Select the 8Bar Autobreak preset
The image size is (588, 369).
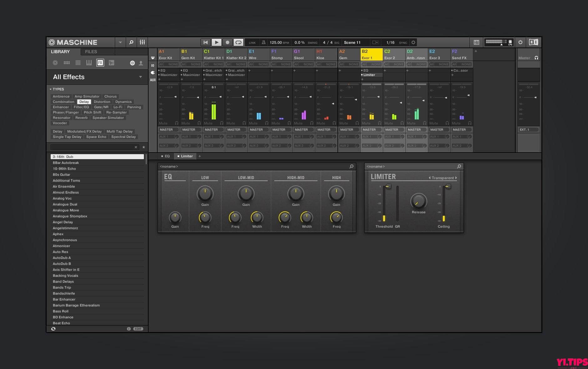pos(66,163)
